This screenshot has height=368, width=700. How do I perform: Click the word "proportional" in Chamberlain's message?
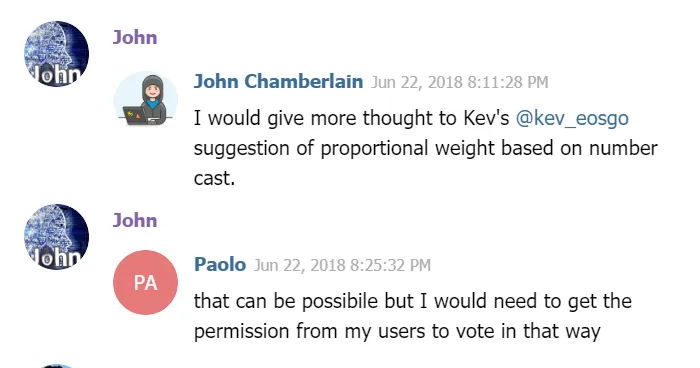click(x=374, y=149)
